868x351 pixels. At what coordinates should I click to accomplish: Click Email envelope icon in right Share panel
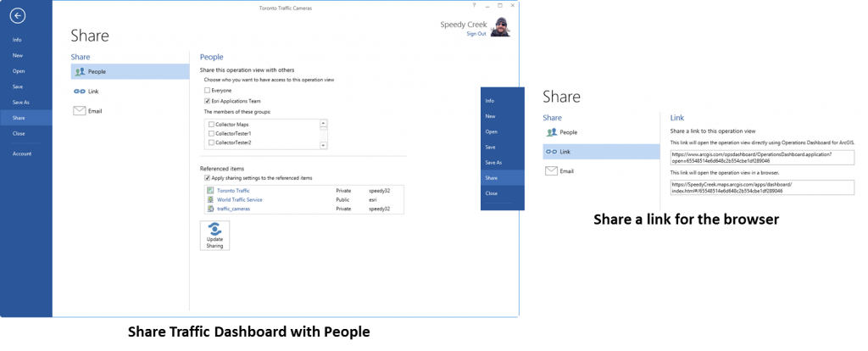(x=551, y=171)
